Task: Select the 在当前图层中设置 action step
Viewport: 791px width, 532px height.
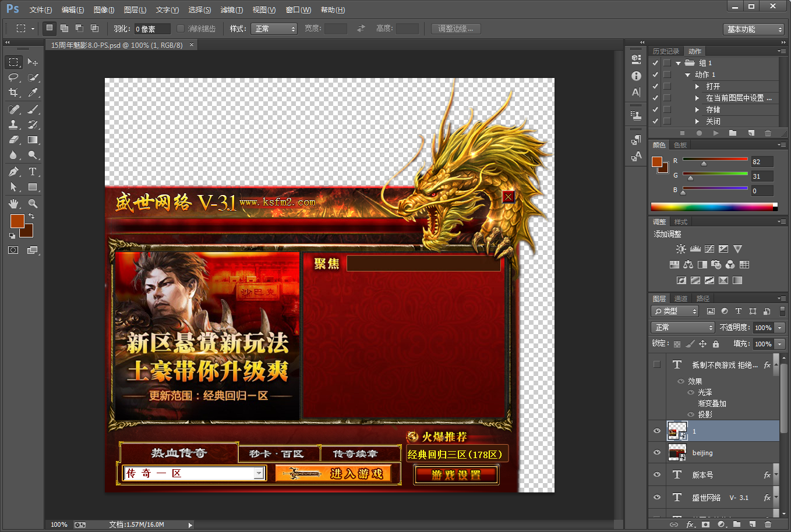Action: (739, 98)
